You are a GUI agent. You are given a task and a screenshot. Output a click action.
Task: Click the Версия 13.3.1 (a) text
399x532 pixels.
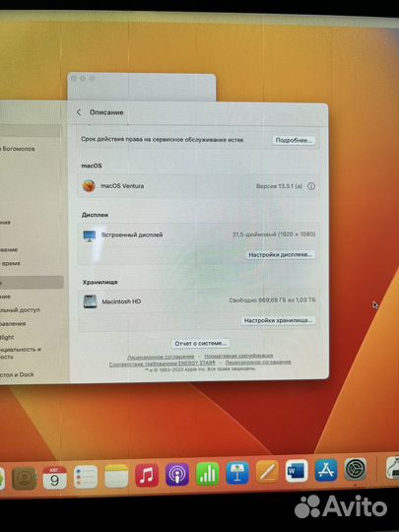tap(279, 186)
